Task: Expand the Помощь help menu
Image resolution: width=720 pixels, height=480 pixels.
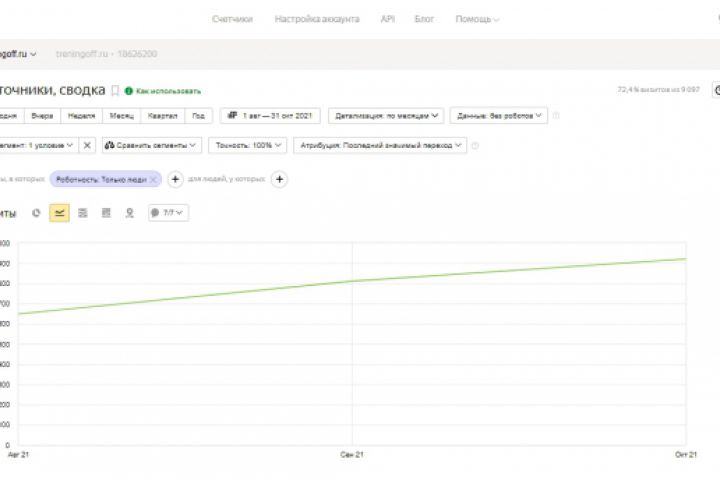Action: tap(477, 19)
